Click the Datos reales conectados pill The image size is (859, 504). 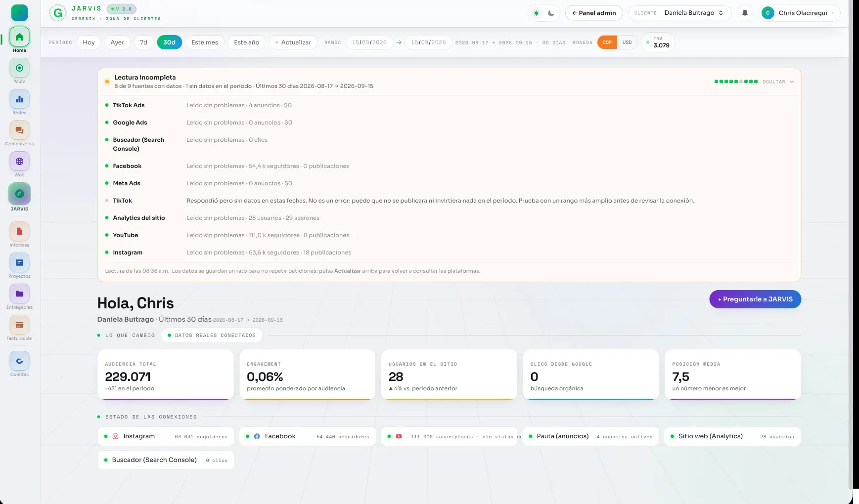[x=211, y=335]
